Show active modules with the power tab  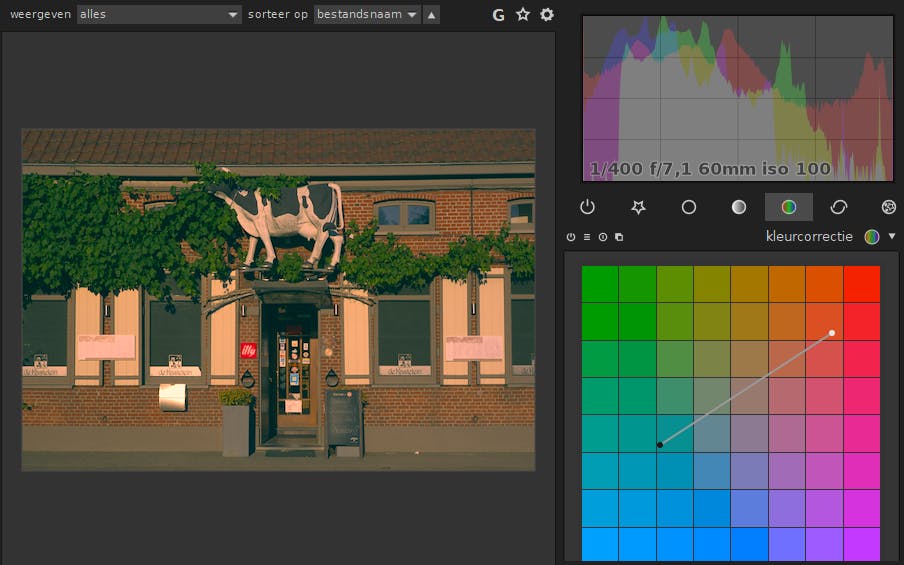(587, 207)
